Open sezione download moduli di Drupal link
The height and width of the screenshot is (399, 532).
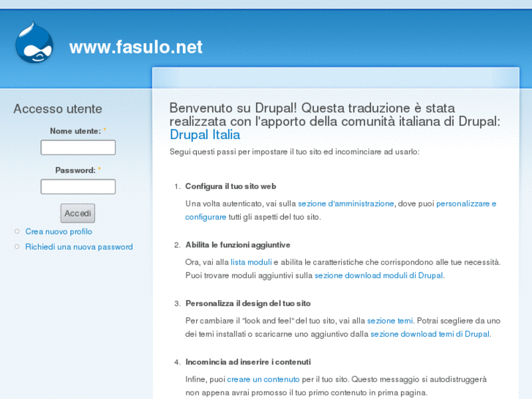tap(378, 275)
